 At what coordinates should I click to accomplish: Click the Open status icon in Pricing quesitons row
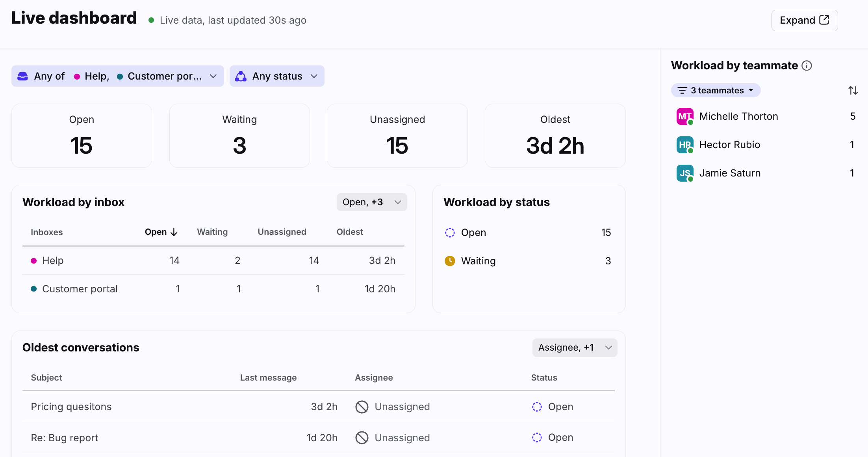[x=537, y=407]
